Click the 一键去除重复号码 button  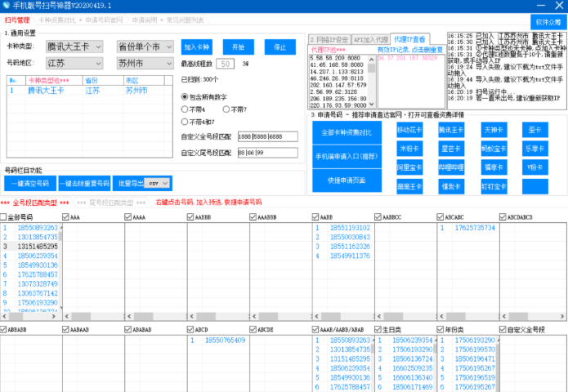click(84, 183)
